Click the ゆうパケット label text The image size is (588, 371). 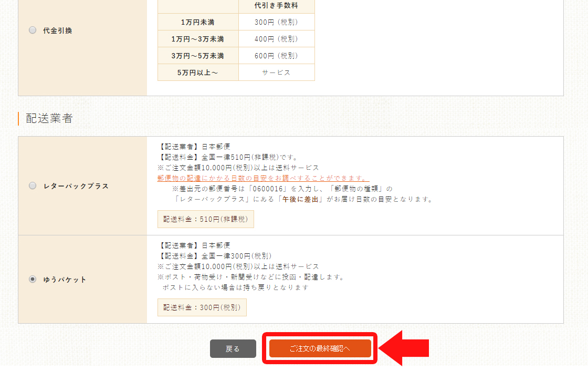click(65, 280)
